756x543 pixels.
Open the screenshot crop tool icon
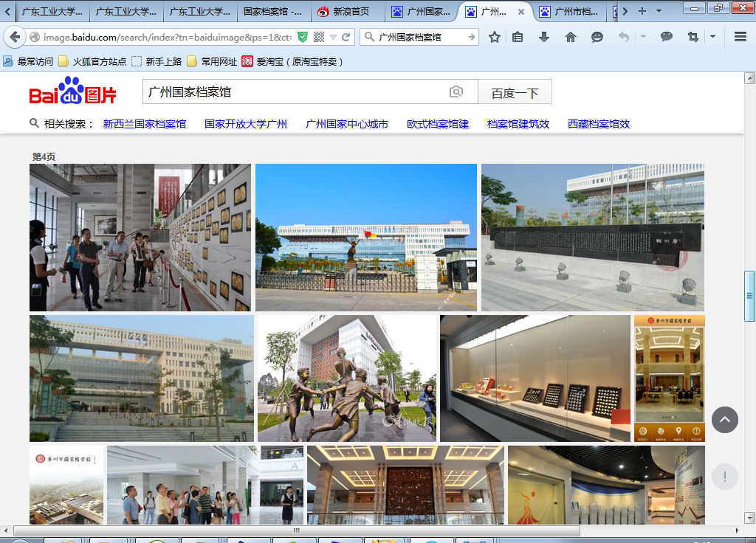point(693,37)
